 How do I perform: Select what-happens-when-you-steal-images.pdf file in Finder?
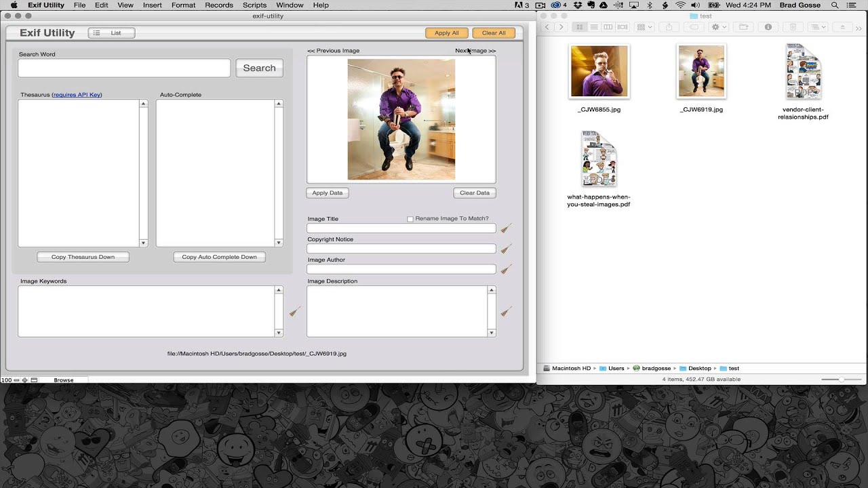599,159
